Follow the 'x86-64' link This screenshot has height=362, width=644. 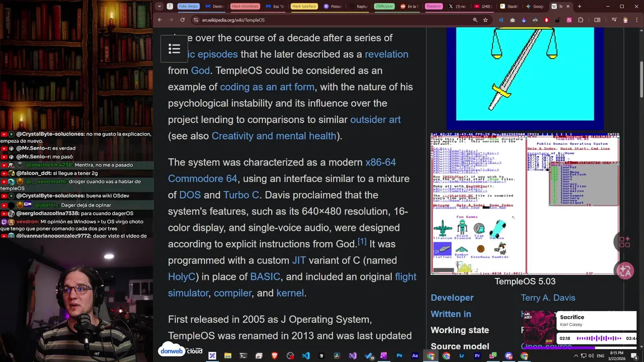tap(380, 162)
